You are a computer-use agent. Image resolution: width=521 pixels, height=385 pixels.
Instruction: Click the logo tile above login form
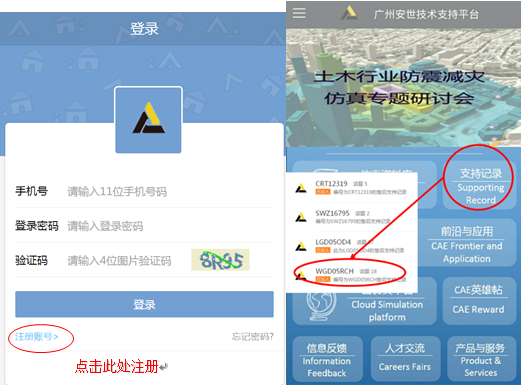click(x=148, y=120)
